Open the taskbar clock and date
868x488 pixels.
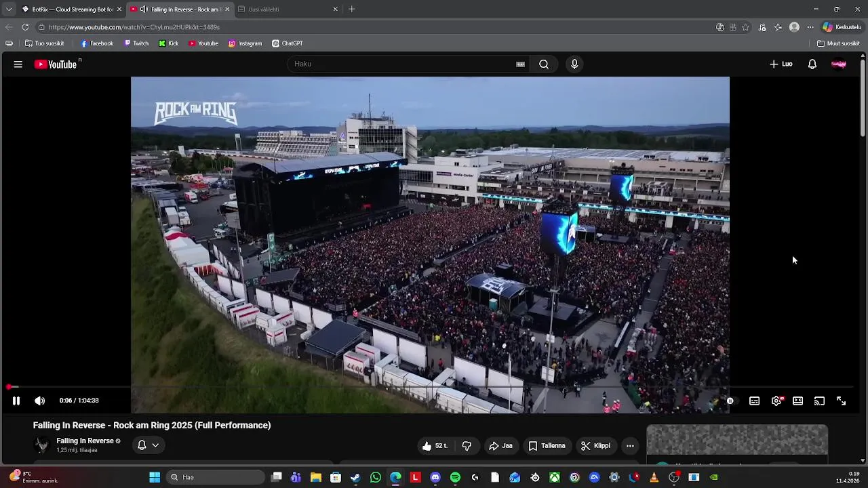click(x=848, y=477)
